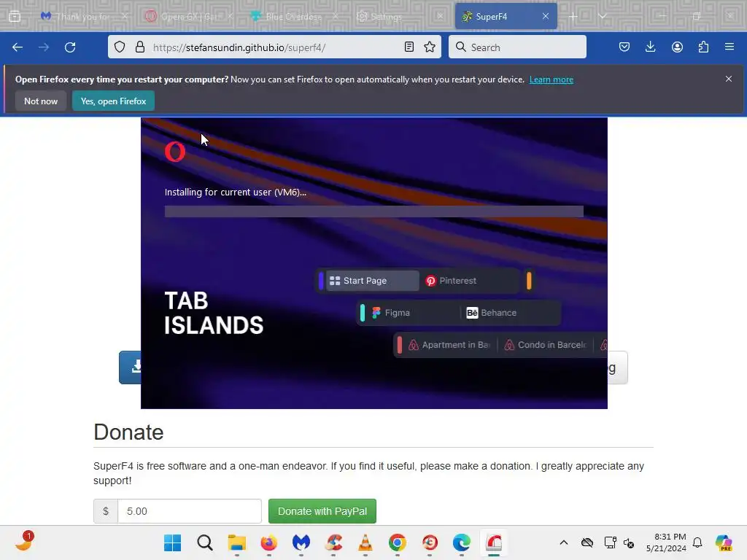The image size is (747, 560).
Task: Open the Firefox account icon
Action: pyautogui.click(x=677, y=47)
